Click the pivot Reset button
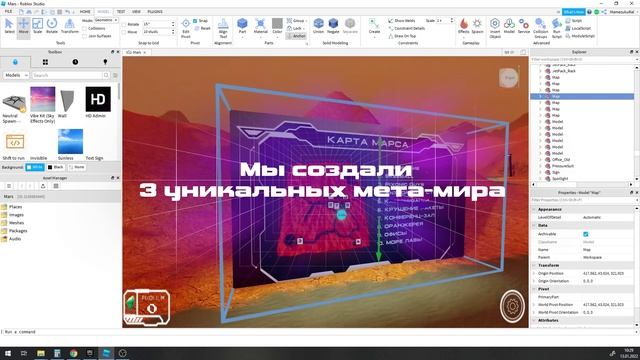This screenshot has width=640, height=360. (202, 28)
